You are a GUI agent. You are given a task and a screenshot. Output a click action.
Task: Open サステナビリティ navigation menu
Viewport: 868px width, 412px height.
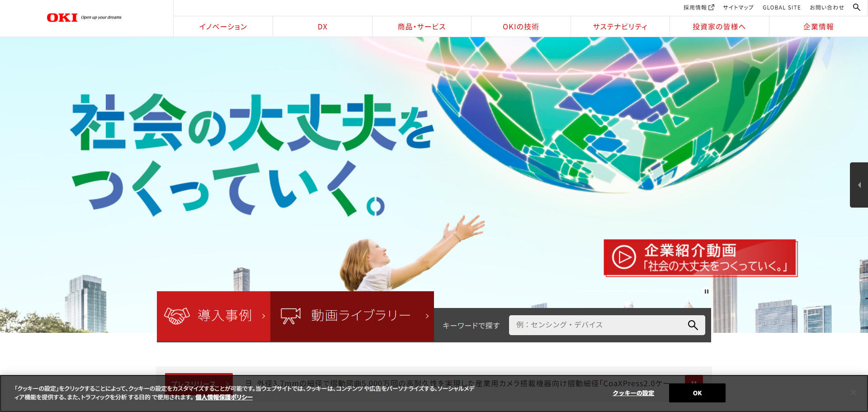tap(620, 27)
